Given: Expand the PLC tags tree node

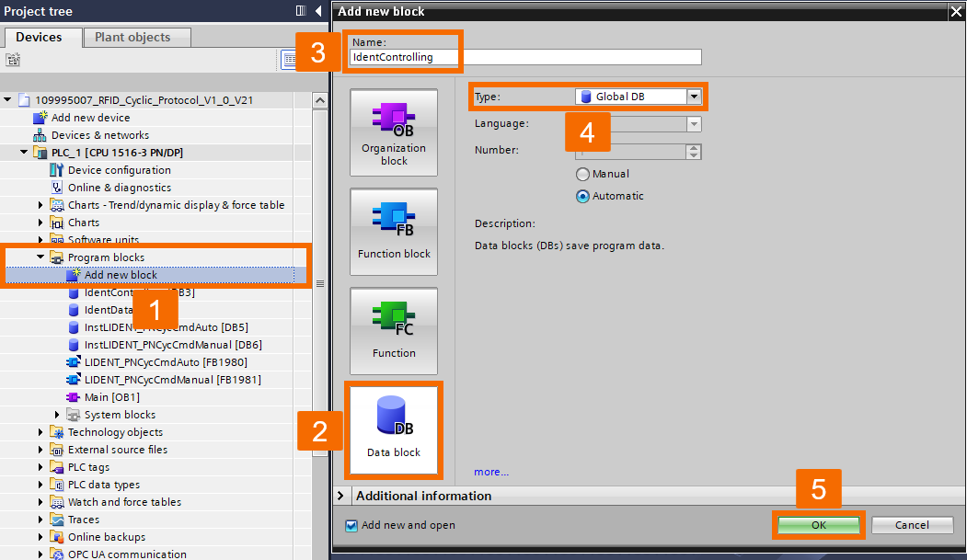Looking at the screenshot, I should (x=40, y=467).
